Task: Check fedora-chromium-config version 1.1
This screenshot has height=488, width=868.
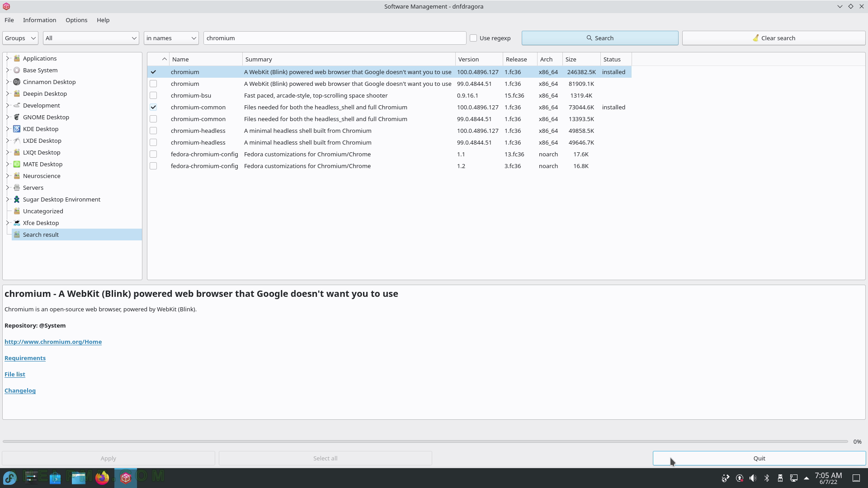Action: coord(153,154)
